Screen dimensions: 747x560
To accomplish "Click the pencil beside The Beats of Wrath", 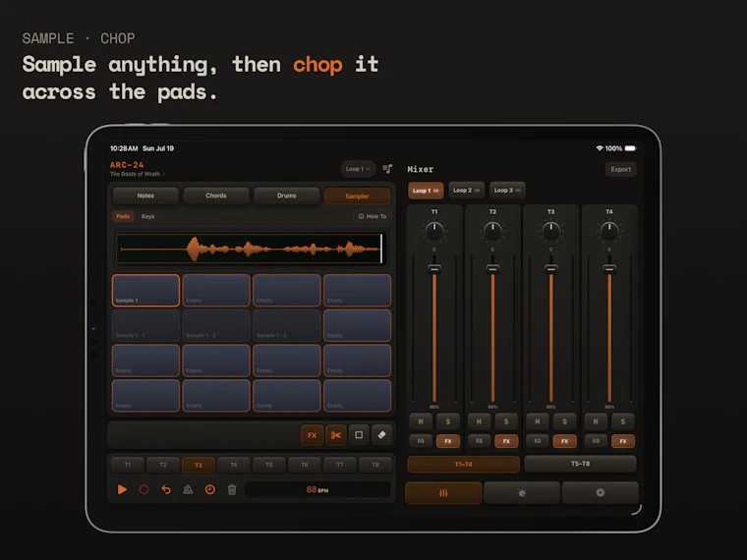I will (x=164, y=174).
